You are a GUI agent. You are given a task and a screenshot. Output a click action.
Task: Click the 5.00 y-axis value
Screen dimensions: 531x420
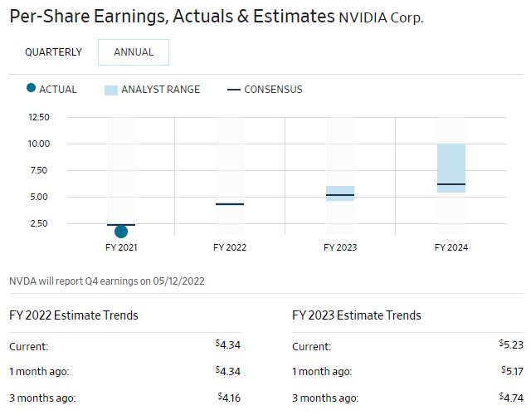(x=39, y=197)
